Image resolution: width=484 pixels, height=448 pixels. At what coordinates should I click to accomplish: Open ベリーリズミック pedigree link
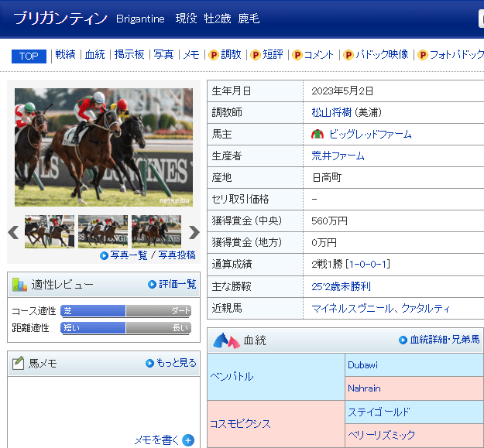point(382,435)
